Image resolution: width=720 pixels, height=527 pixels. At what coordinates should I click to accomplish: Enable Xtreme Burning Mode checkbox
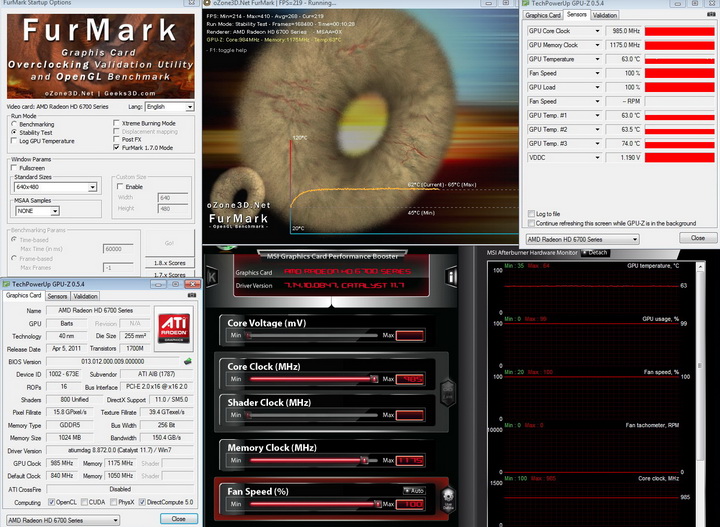point(116,123)
